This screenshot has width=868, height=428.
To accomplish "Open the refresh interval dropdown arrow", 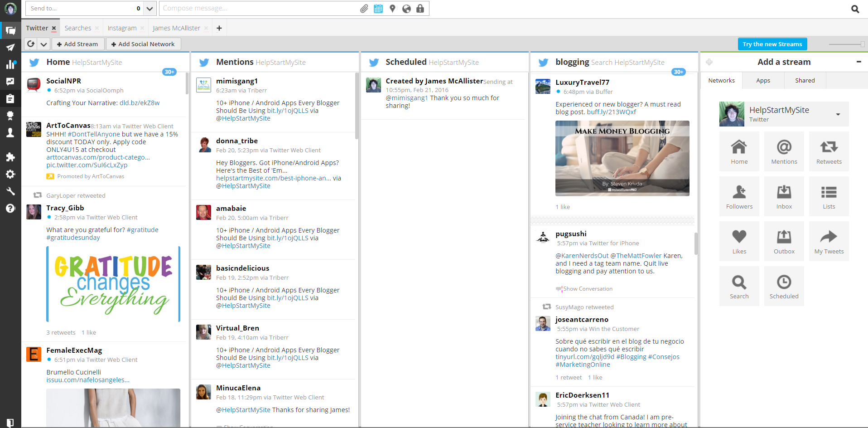I will [x=43, y=44].
